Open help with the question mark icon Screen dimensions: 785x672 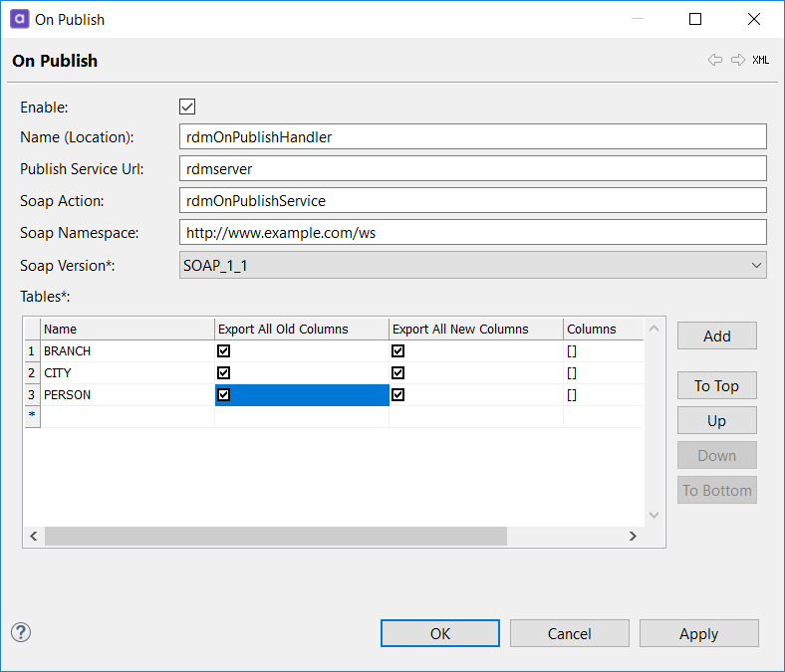(21, 632)
